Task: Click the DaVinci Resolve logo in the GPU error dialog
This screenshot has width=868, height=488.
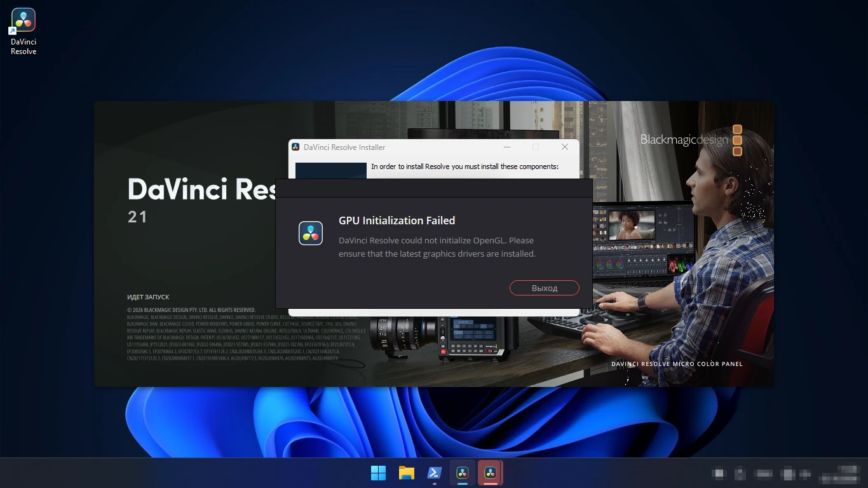Action: 311,233
